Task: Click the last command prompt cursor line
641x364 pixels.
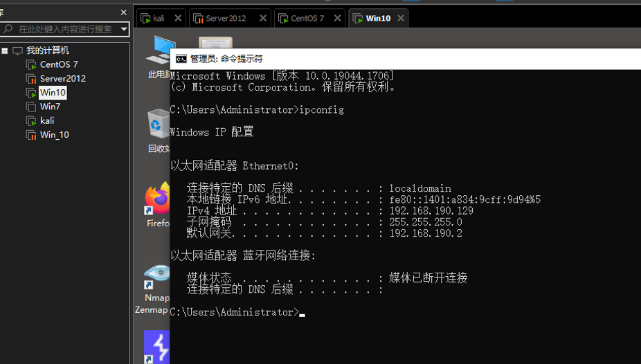Action: pos(237,312)
